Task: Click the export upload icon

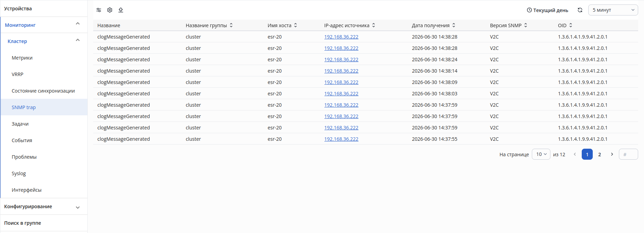Action: 121,10
